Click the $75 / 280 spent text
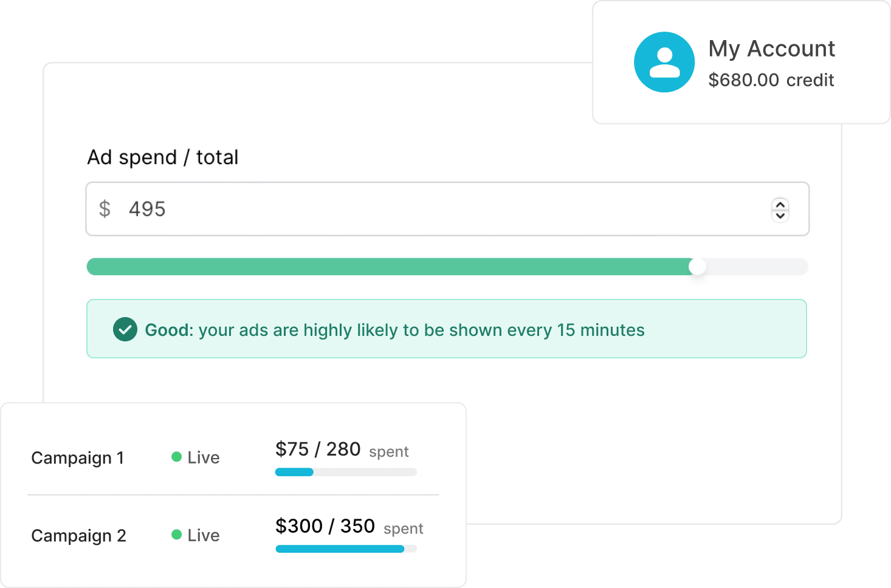The image size is (891, 588). click(342, 450)
